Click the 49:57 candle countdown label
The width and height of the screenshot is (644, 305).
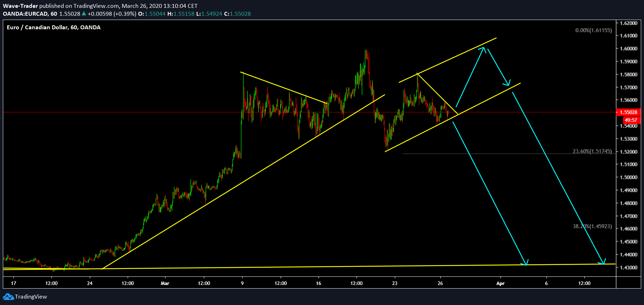click(x=631, y=120)
